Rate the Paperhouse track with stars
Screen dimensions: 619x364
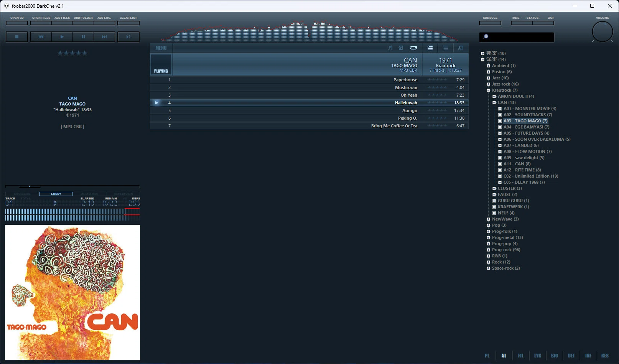pyautogui.click(x=437, y=80)
